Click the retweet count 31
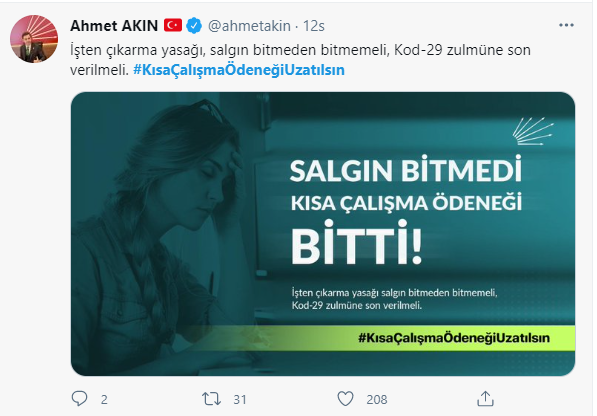The height and width of the screenshot is (416, 597). click(240, 400)
